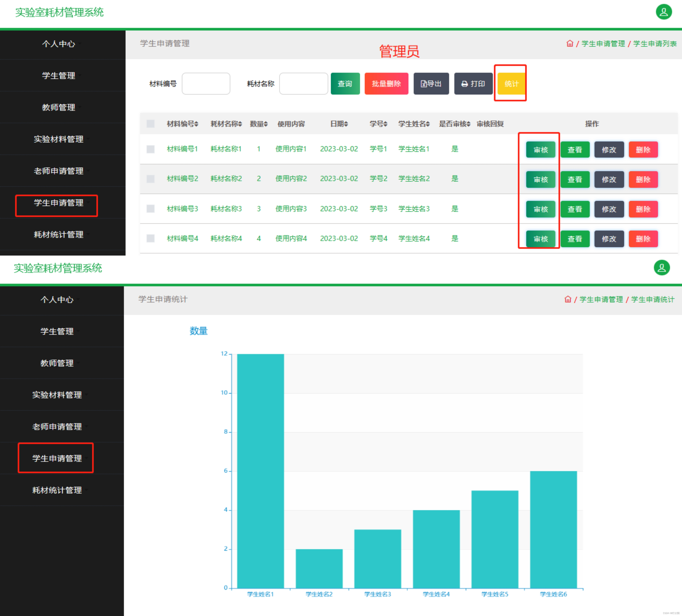Viewport: 682px width, 616px height.
Task: Focus the 耗材名称 search field
Action: click(303, 84)
